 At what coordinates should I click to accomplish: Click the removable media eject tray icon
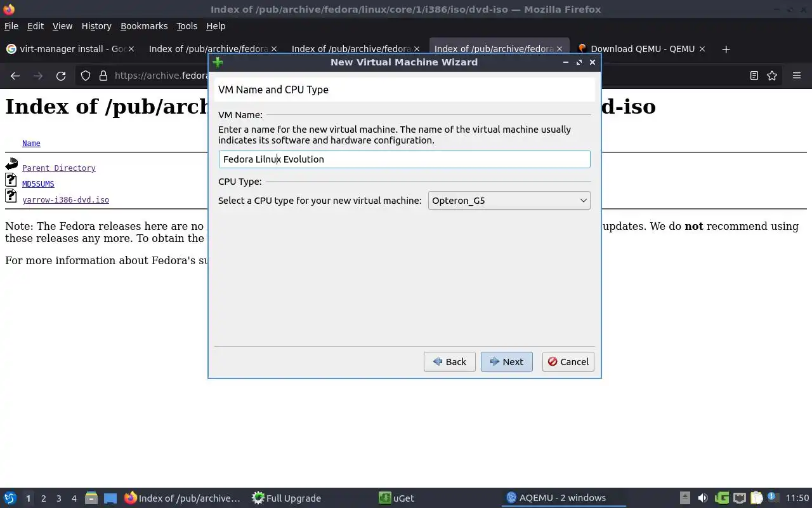pyautogui.click(x=685, y=498)
